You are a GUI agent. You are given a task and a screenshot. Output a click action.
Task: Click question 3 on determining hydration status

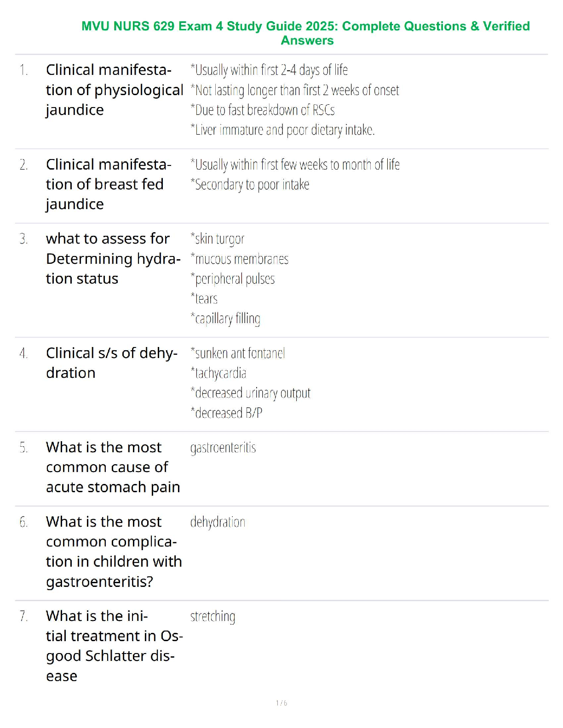tap(113, 259)
